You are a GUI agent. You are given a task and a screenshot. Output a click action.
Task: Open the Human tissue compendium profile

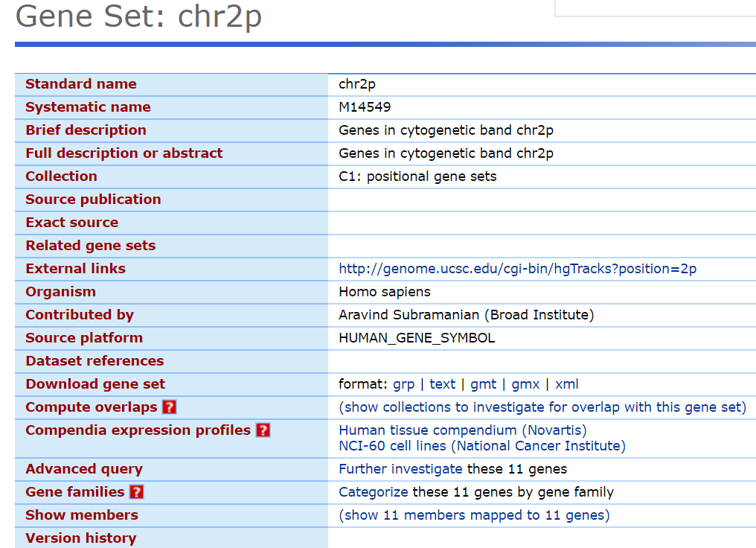click(x=462, y=430)
